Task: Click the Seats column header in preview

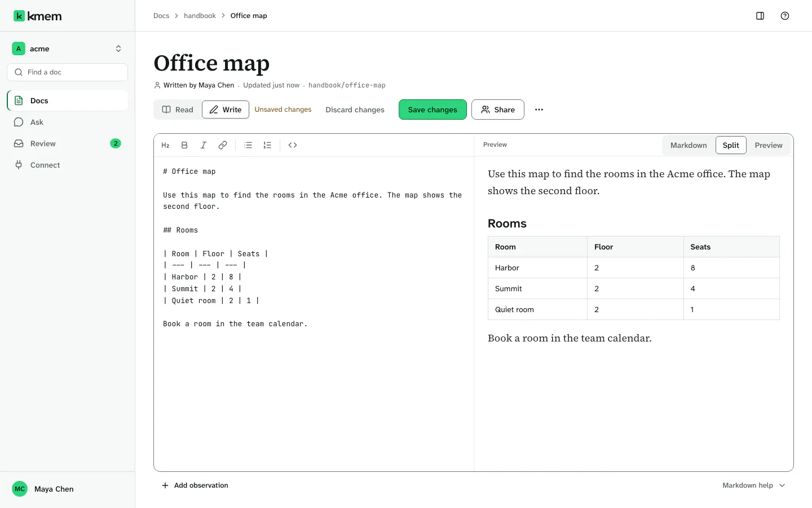Action: coord(731,247)
